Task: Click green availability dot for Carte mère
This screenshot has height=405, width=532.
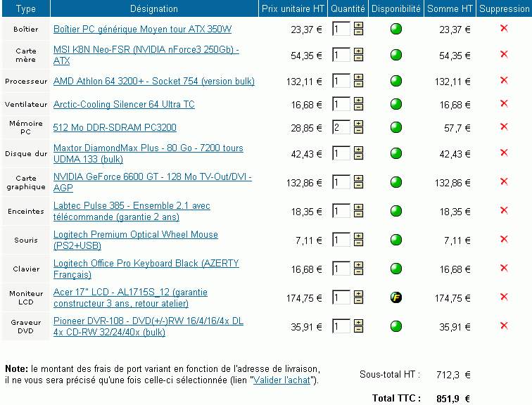Action: pyautogui.click(x=396, y=56)
